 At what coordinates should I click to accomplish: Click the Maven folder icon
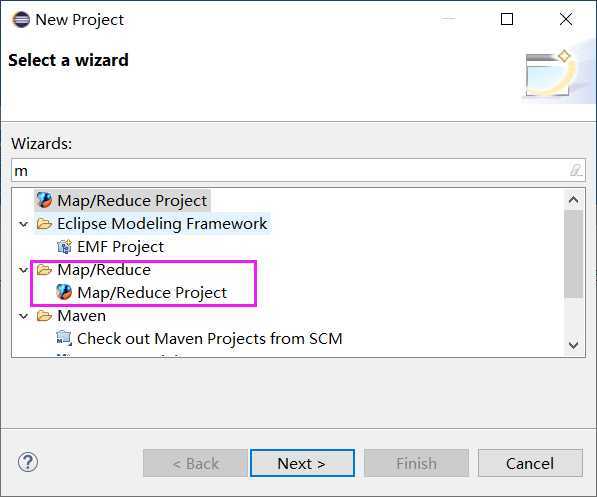tap(44, 316)
